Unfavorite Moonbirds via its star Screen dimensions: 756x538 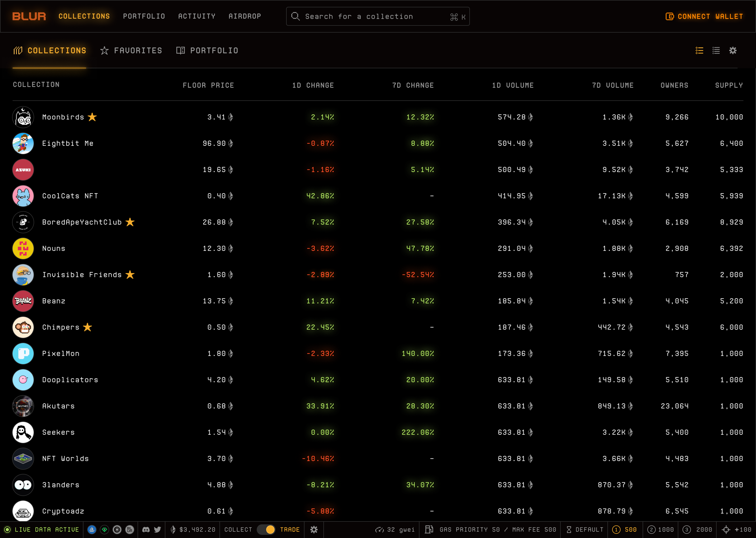click(92, 117)
